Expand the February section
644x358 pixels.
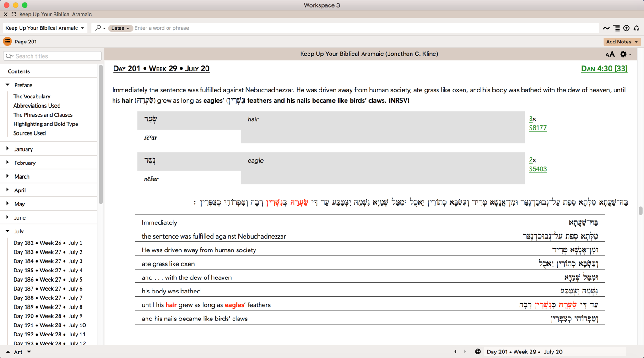pyautogui.click(x=8, y=163)
